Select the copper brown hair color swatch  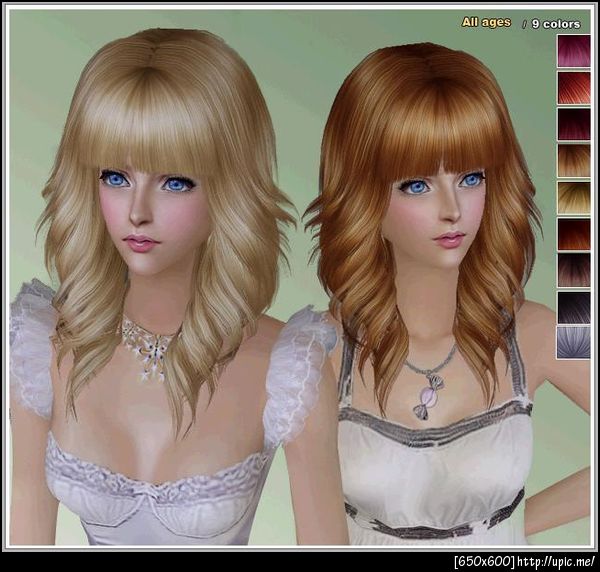pyautogui.click(x=574, y=161)
